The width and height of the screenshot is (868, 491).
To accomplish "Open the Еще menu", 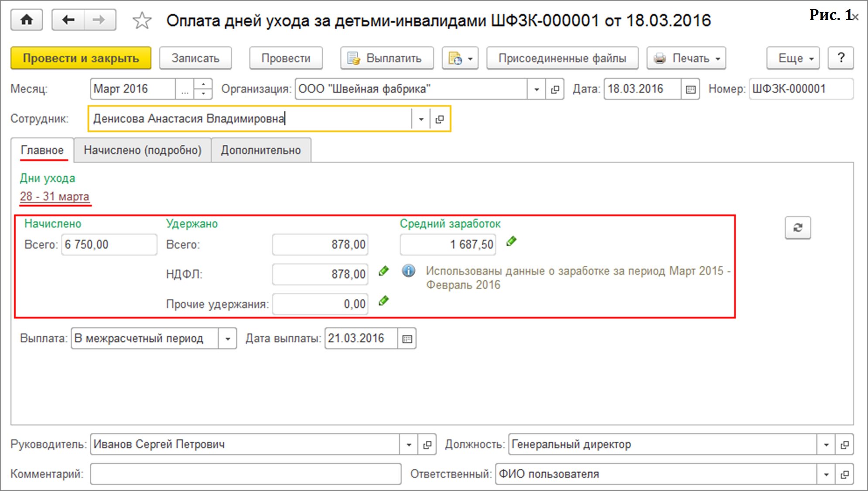I will click(793, 58).
